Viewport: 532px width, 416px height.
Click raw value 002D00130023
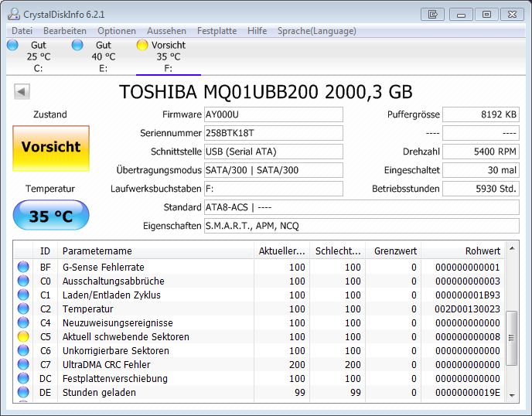point(468,309)
